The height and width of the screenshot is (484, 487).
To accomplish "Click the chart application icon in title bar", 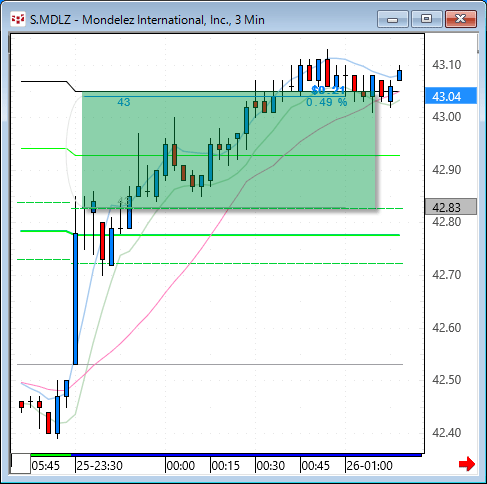I will (18, 20).
